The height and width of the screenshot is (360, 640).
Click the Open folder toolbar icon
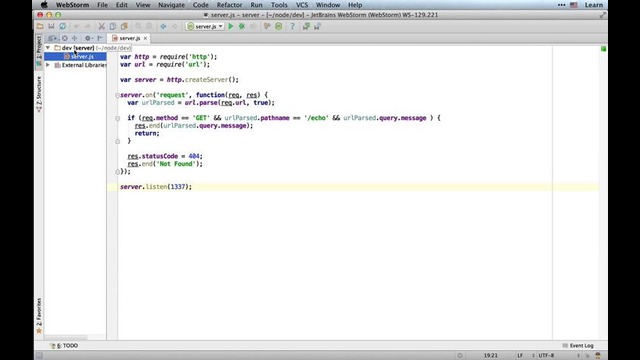click(40, 26)
